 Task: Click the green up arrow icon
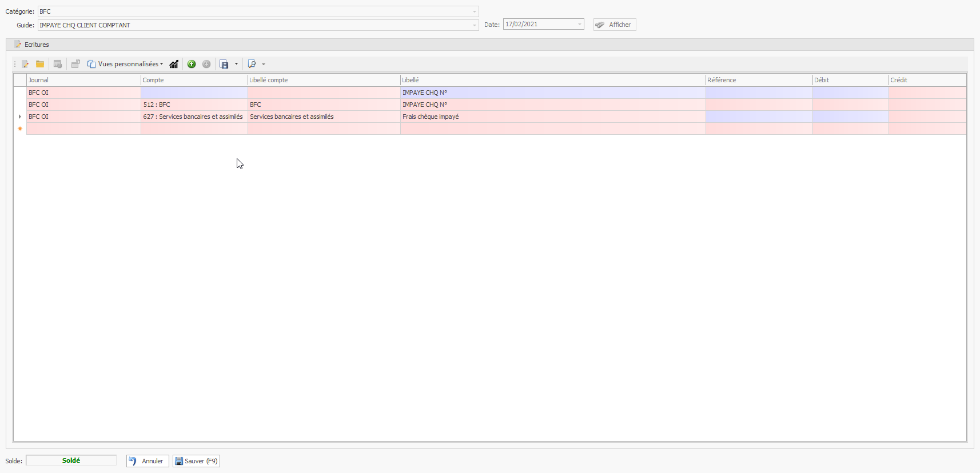pos(192,64)
